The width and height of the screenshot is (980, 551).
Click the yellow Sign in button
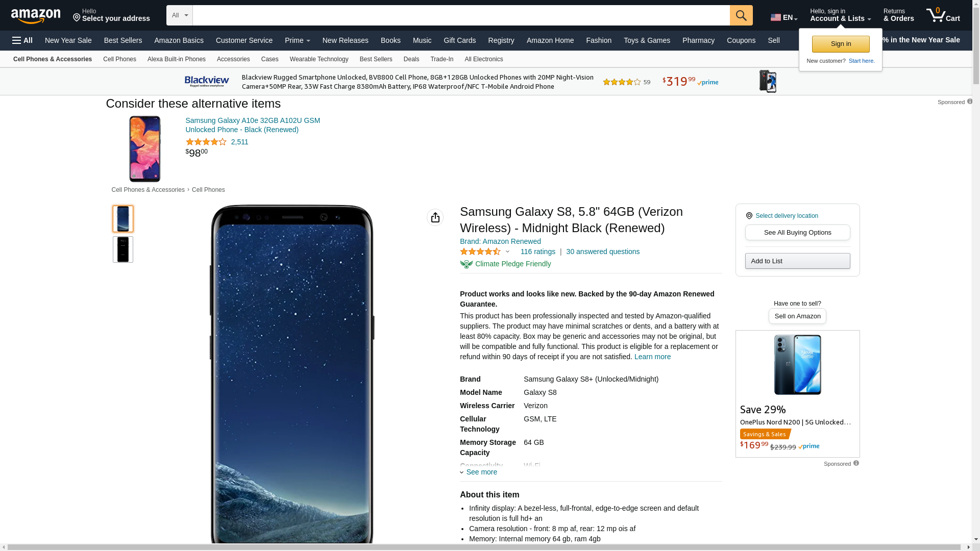pyautogui.click(x=841, y=44)
